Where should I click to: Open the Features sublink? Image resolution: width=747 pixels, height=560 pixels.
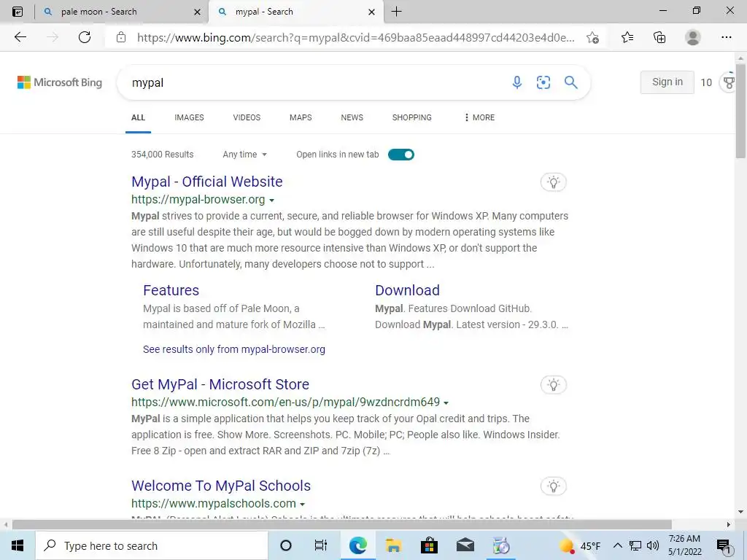click(171, 290)
